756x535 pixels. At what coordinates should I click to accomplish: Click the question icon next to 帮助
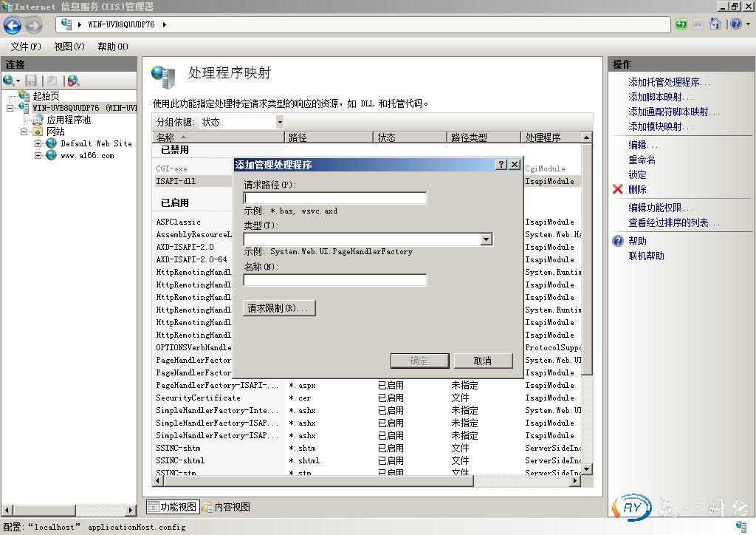click(x=619, y=240)
